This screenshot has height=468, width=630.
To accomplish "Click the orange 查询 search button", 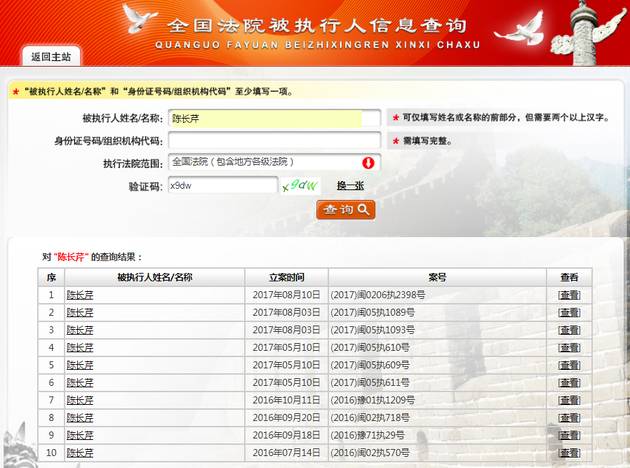I will click(345, 210).
